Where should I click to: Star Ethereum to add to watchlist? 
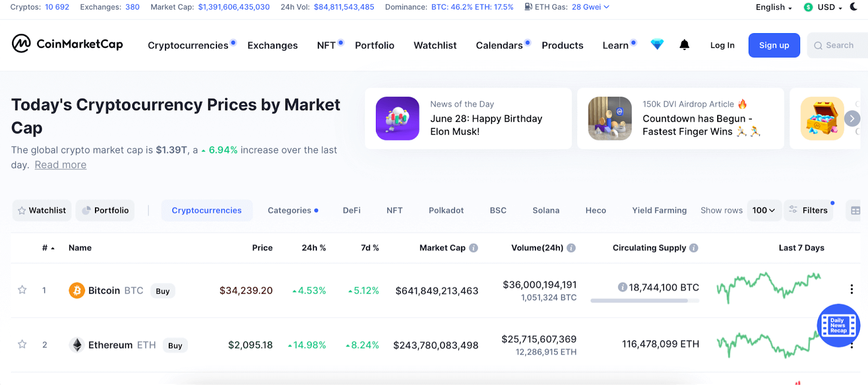click(x=22, y=344)
